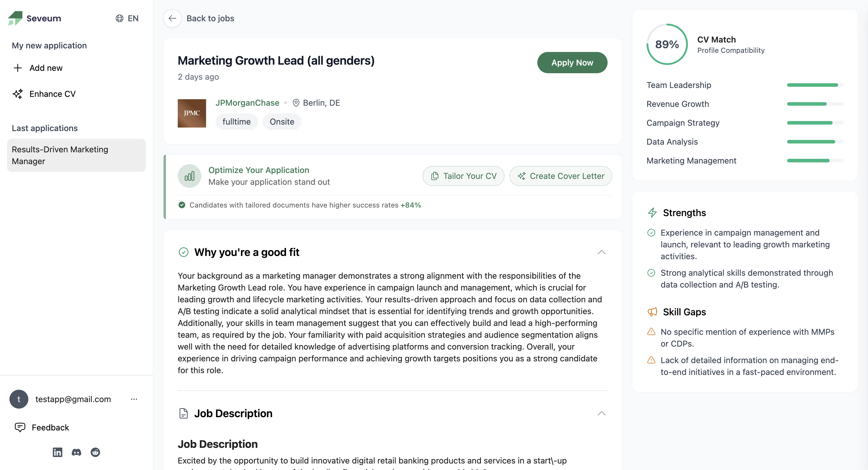Click the sparkle icon beside Enhance CV
Image resolution: width=868 pixels, height=470 pixels.
pyautogui.click(x=17, y=94)
